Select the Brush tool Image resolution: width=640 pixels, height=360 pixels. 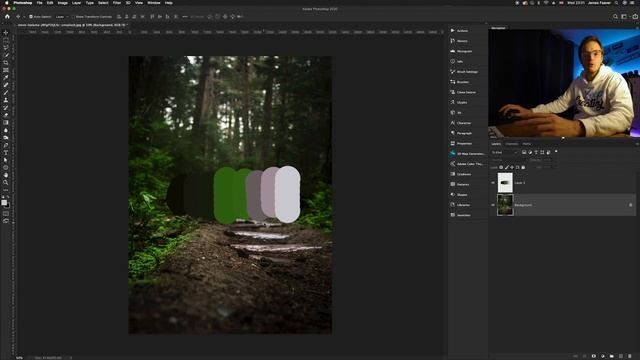[6, 93]
